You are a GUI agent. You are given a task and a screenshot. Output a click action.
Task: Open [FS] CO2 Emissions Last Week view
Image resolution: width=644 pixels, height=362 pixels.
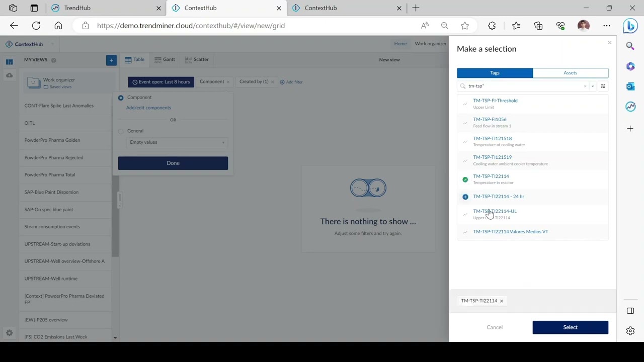[x=56, y=337]
